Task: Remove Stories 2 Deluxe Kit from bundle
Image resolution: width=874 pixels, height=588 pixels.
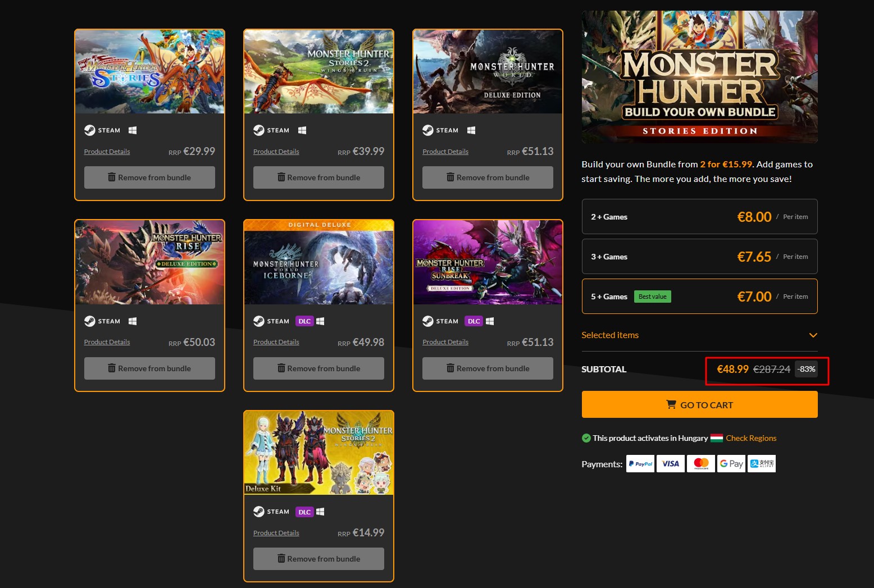Action: [x=318, y=559]
